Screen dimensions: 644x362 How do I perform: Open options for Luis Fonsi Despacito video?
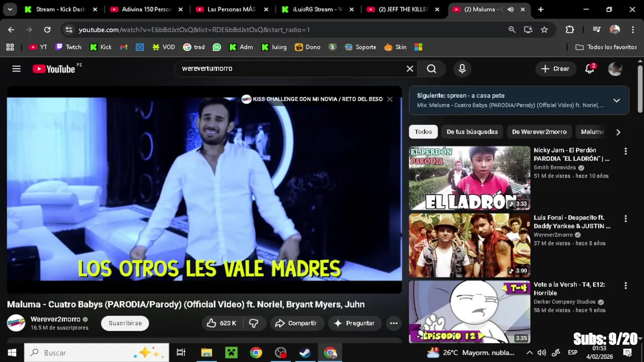[x=625, y=219]
